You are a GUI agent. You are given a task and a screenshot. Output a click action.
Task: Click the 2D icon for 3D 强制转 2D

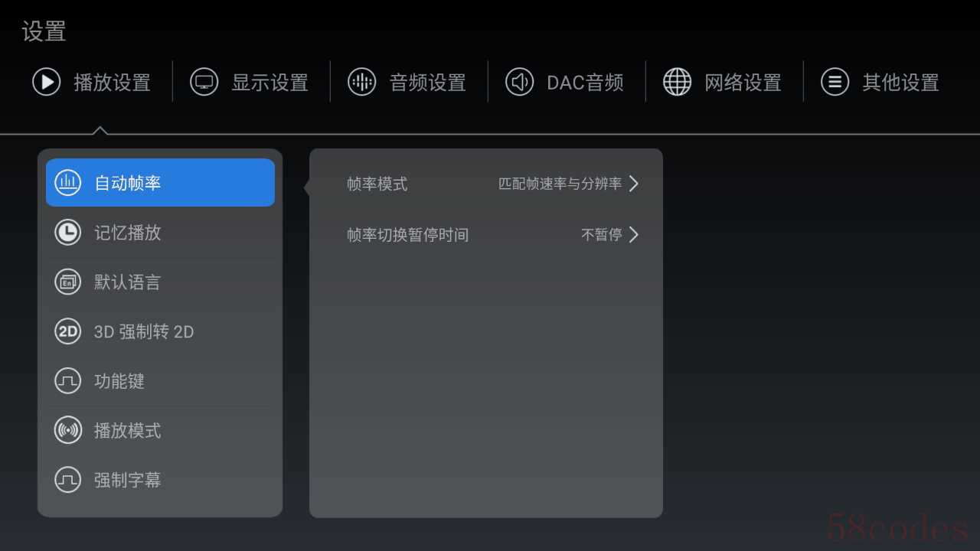point(68,331)
